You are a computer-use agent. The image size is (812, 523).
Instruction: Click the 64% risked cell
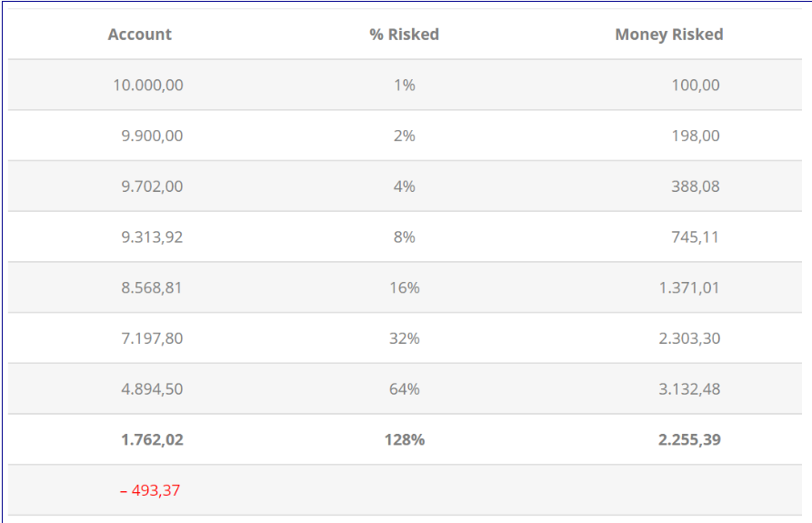pyautogui.click(x=404, y=389)
